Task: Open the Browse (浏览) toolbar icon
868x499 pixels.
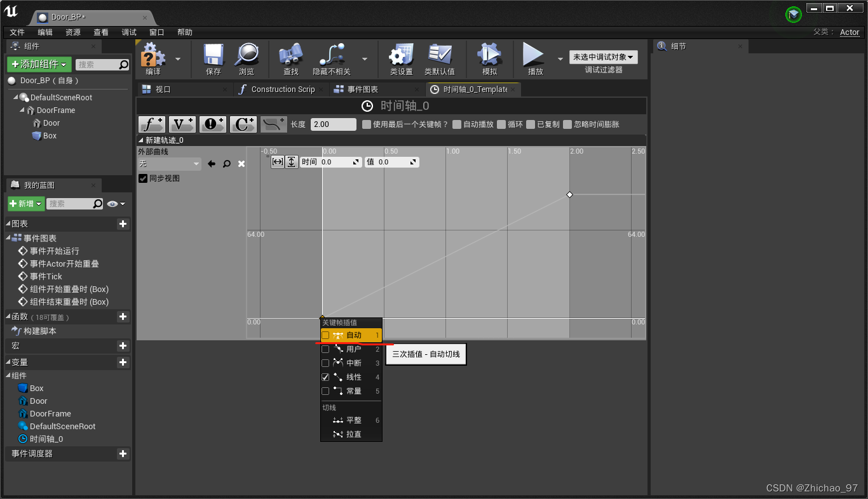Action: [x=247, y=57]
